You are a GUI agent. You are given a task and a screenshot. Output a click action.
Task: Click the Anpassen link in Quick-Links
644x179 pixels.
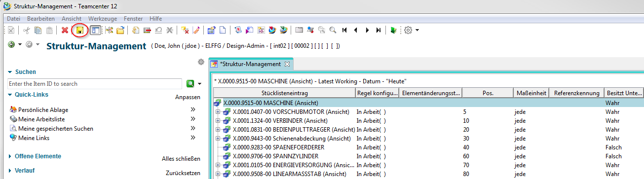(188, 97)
